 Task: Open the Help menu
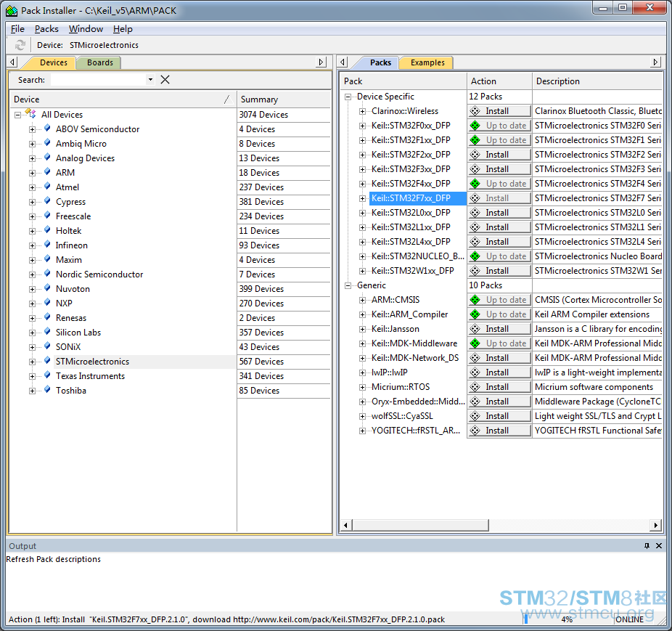(x=123, y=29)
